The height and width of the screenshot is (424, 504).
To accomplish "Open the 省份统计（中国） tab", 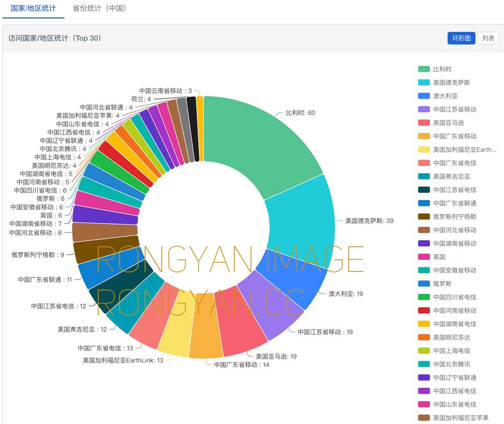I will coord(99,9).
